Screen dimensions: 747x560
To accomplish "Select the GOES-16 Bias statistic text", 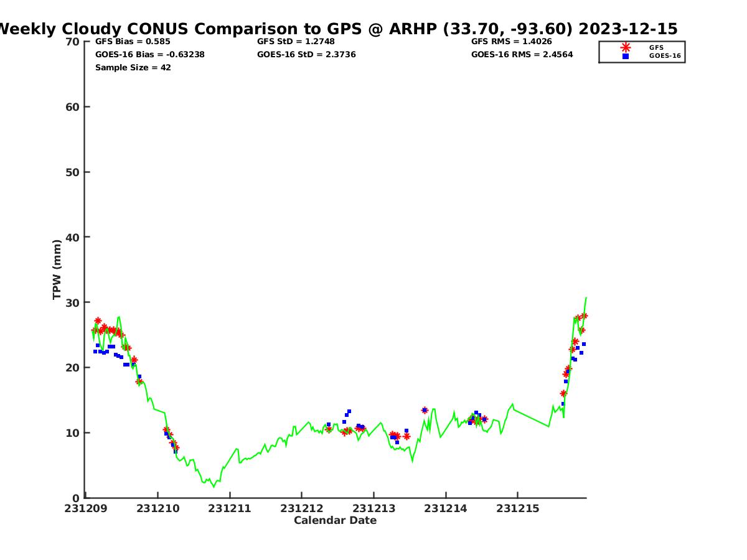I will tap(149, 55).
